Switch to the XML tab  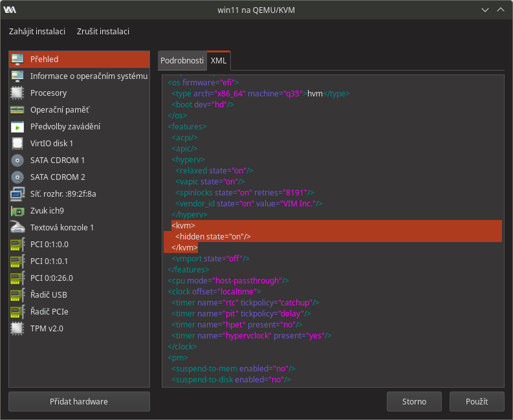219,61
